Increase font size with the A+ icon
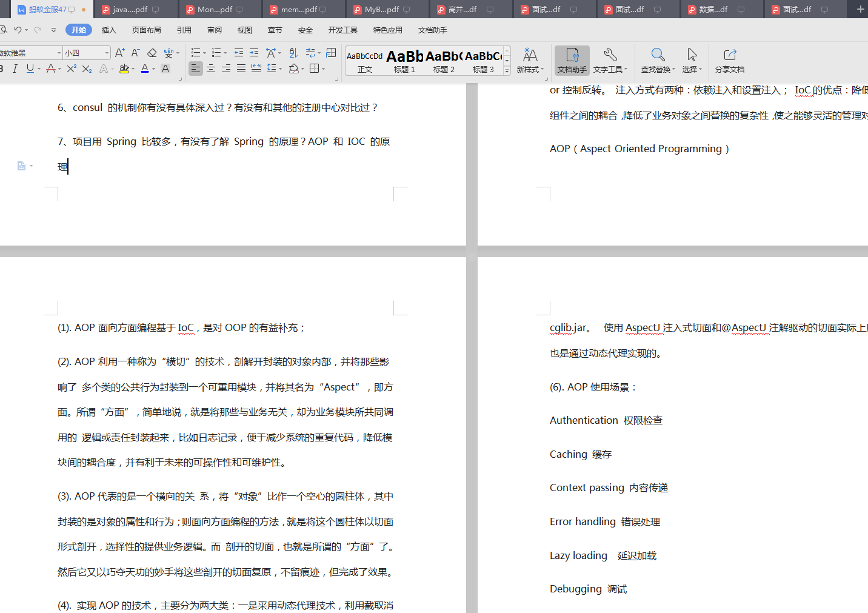The image size is (868, 613). coord(120,53)
